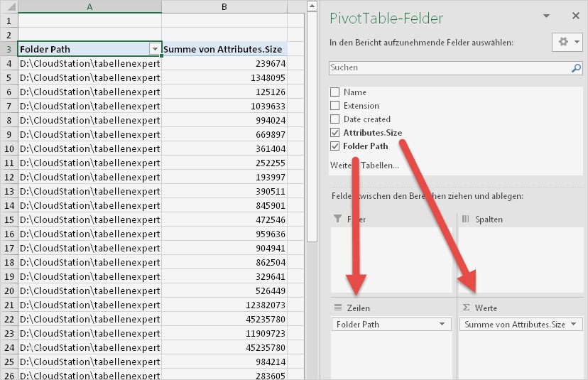Uncheck the Attributes.Size field checkbox
This screenshot has width=588, height=380.
point(335,132)
